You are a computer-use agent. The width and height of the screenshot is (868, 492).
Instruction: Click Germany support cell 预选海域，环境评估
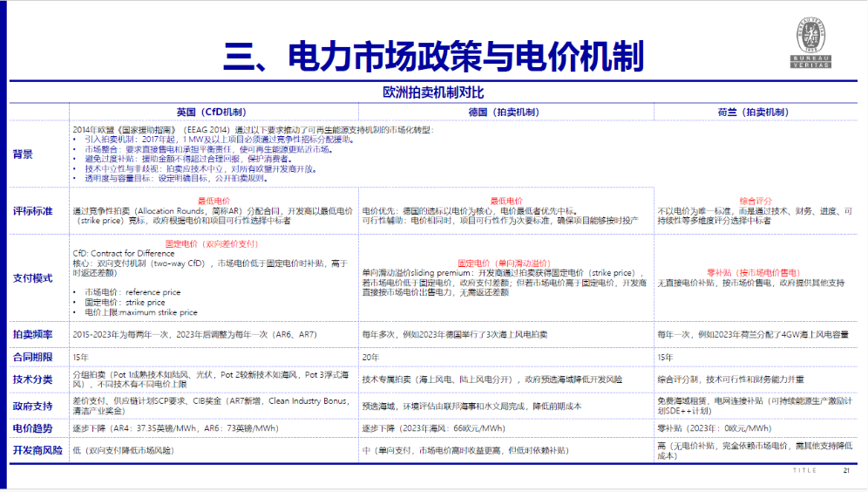click(471, 407)
